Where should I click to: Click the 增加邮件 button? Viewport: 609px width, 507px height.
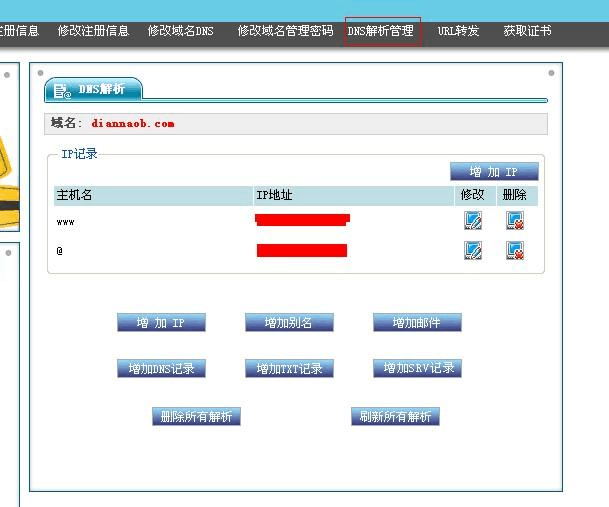click(x=417, y=323)
